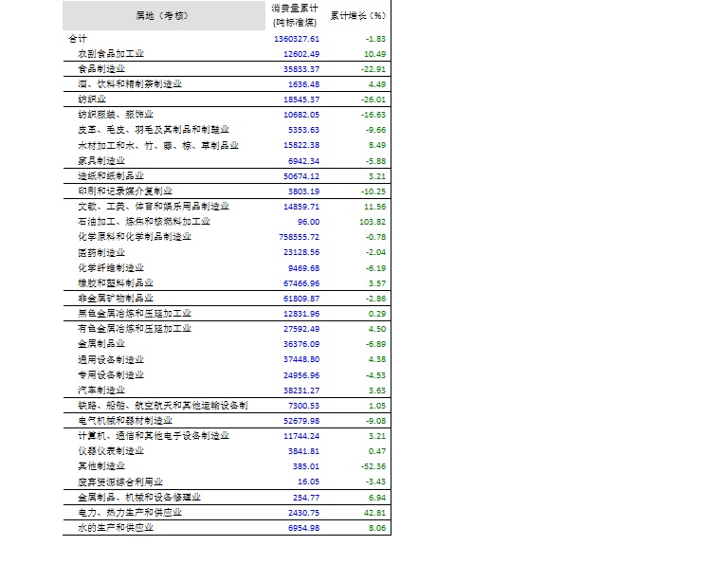Click the 累计增长（%）column header
This screenshot has width=728, height=582.
(x=357, y=16)
